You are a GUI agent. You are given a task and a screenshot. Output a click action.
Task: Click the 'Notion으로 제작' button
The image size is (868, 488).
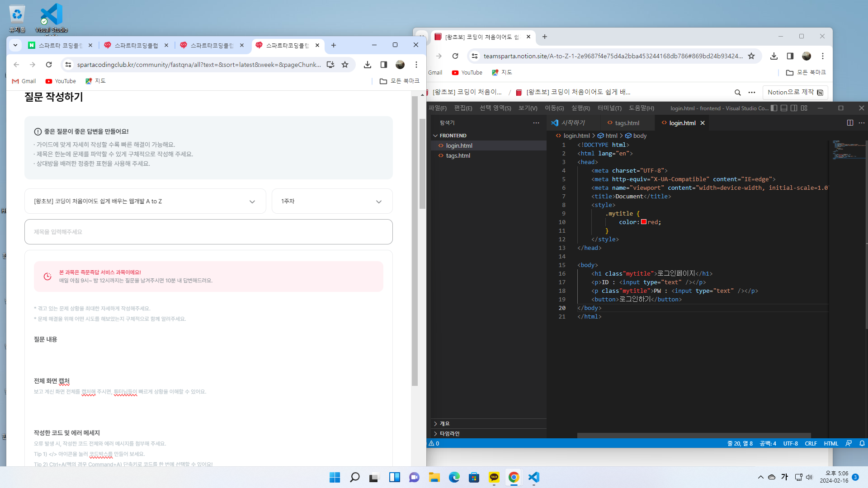795,92
